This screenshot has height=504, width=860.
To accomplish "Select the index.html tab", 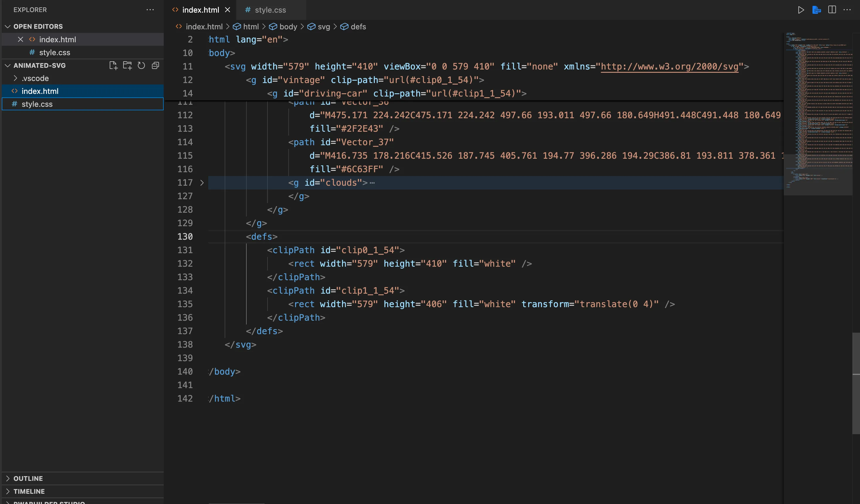I will (201, 10).
